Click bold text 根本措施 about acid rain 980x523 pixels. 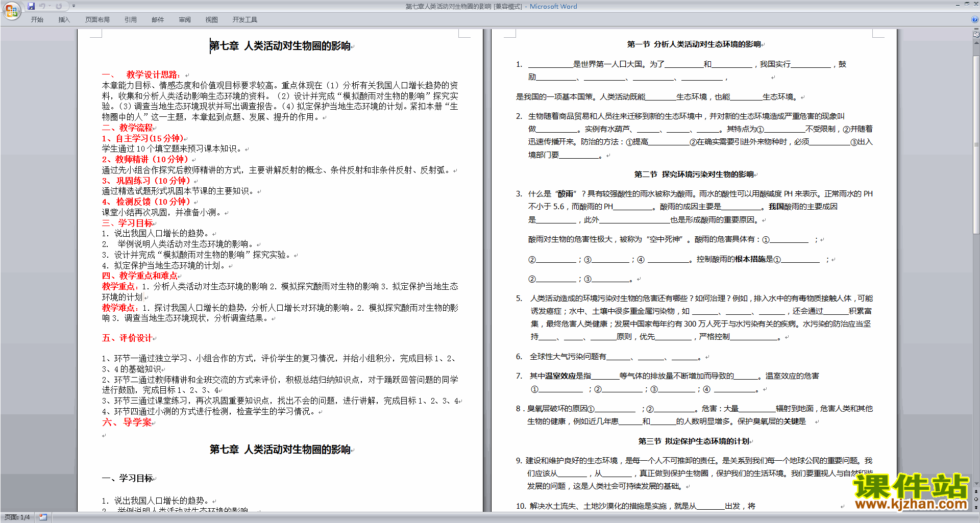coord(750,259)
